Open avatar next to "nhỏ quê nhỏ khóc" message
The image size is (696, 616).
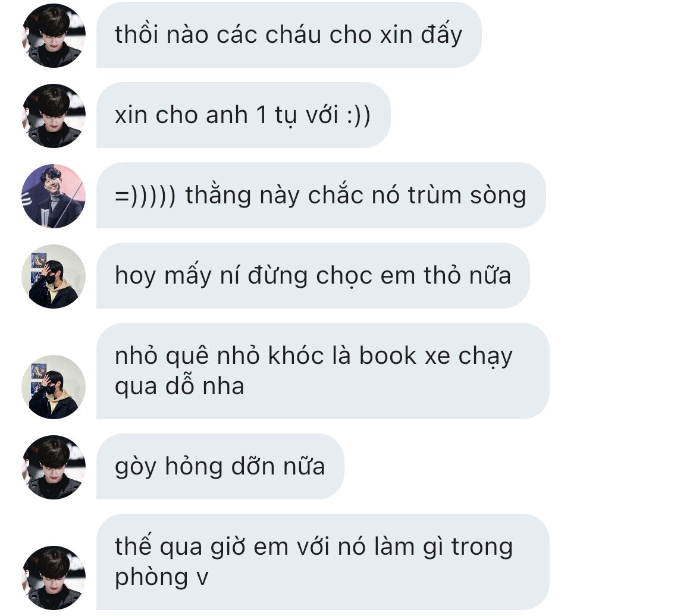pyautogui.click(x=54, y=387)
